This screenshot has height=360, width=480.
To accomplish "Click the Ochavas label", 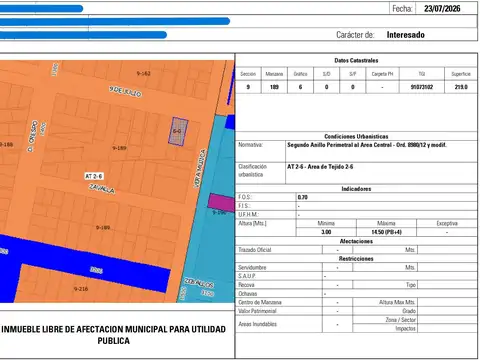I will [248, 294].
